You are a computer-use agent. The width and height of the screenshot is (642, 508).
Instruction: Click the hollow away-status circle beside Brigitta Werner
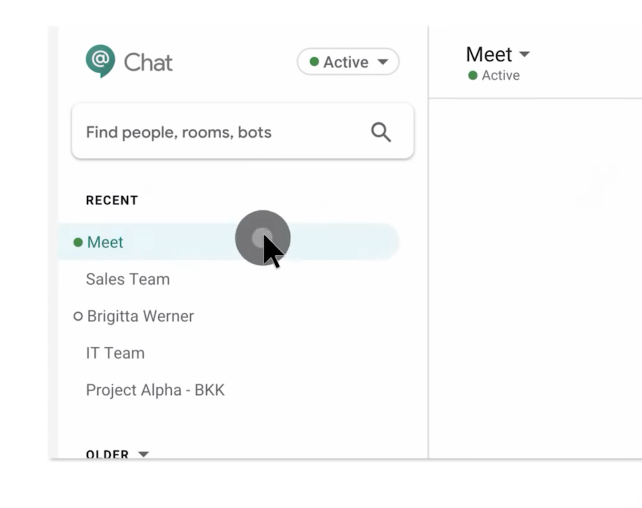pyautogui.click(x=78, y=316)
